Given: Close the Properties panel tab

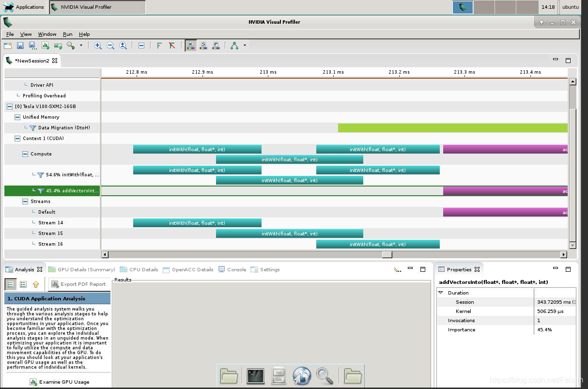Looking at the screenshot, I should tap(477, 269).
